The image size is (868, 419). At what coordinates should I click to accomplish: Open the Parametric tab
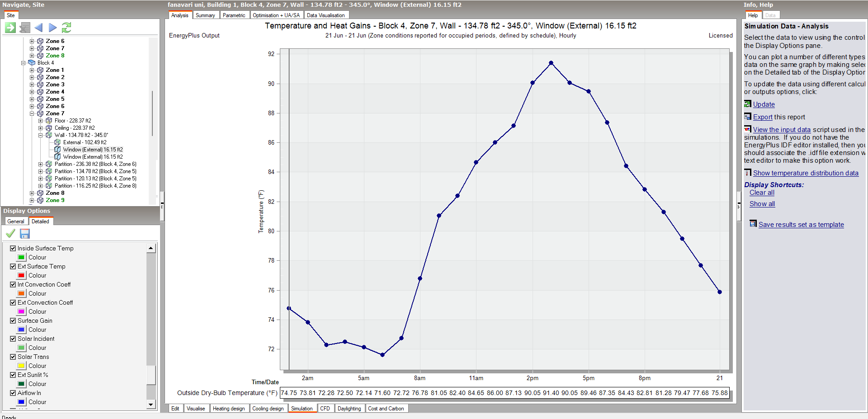coord(234,15)
